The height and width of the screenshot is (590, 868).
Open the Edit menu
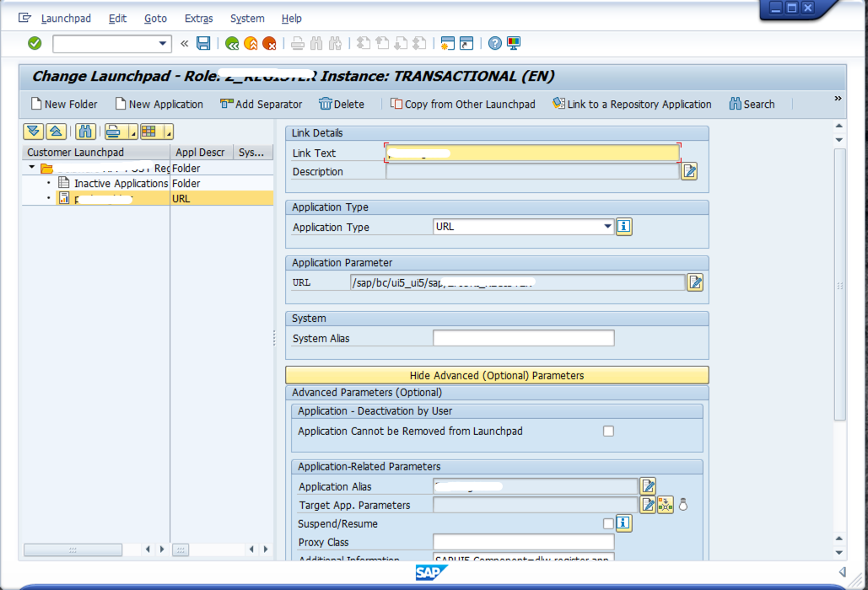117,19
